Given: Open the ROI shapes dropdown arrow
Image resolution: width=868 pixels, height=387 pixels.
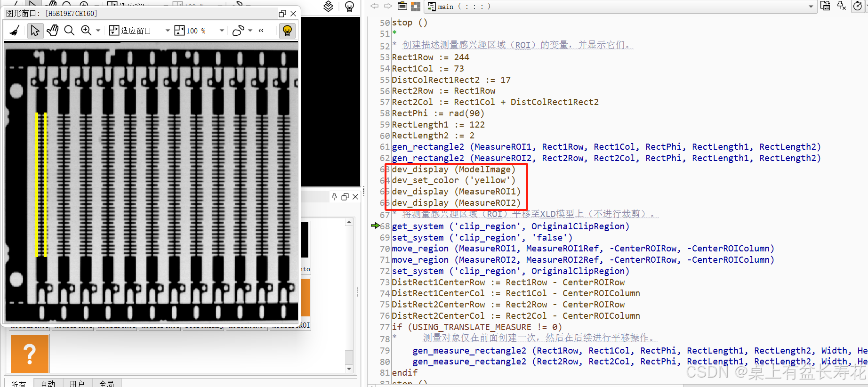Looking at the screenshot, I should coord(250,31).
